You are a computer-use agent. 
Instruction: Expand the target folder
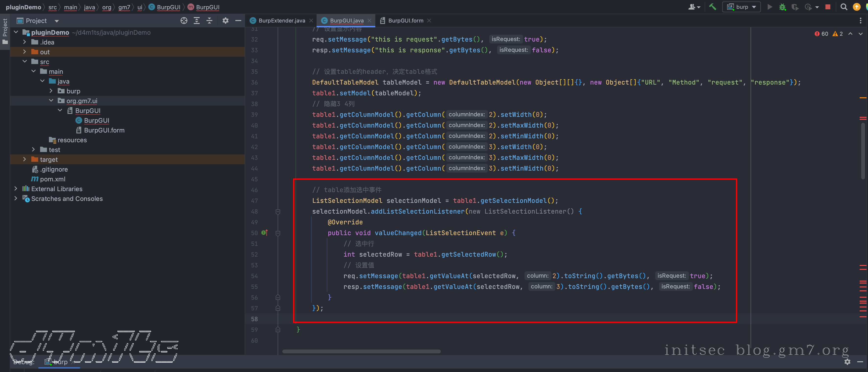click(x=24, y=159)
